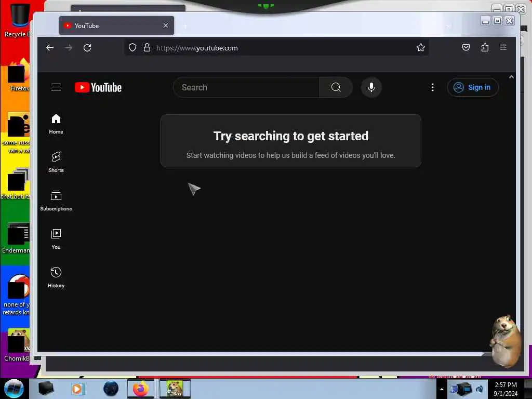Bookmark this page with star icon
532x399 pixels.
pyautogui.click(x=421, y=47)
